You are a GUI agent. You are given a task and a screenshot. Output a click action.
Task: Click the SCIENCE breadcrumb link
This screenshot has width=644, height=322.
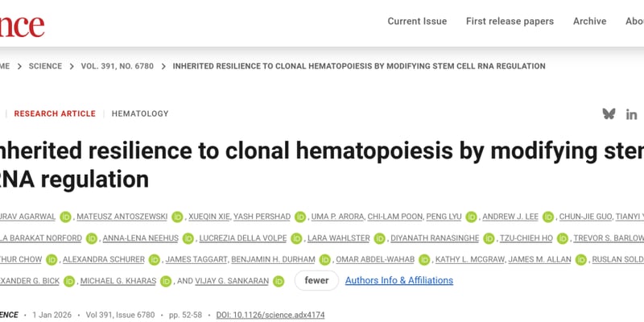pyautogui.click(x=46, y=66)
